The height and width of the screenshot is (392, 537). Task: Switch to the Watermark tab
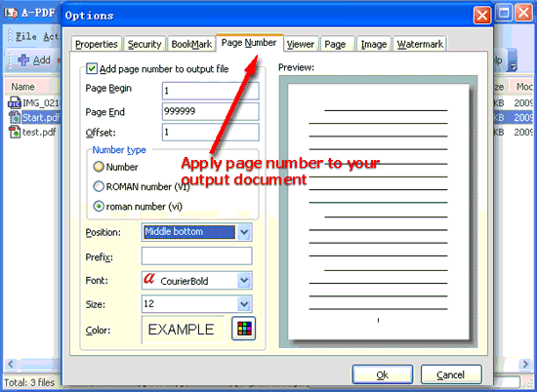pyautogui.click(x=420, y=44)
